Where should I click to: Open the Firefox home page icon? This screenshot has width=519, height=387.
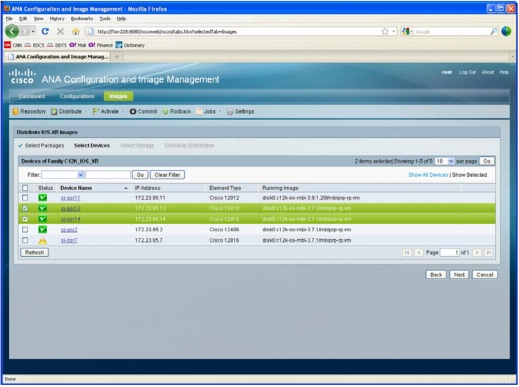[x=76, y=31]
